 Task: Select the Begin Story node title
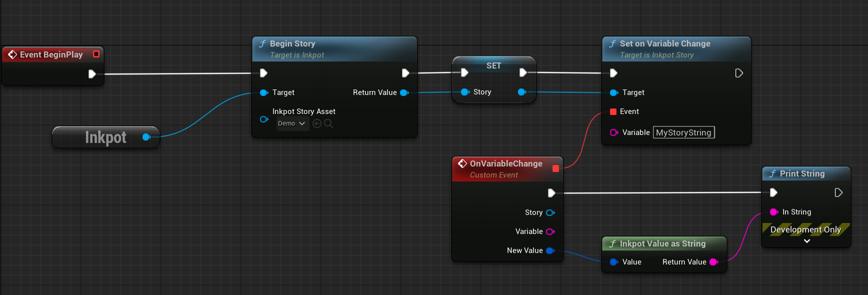point(292,43)
